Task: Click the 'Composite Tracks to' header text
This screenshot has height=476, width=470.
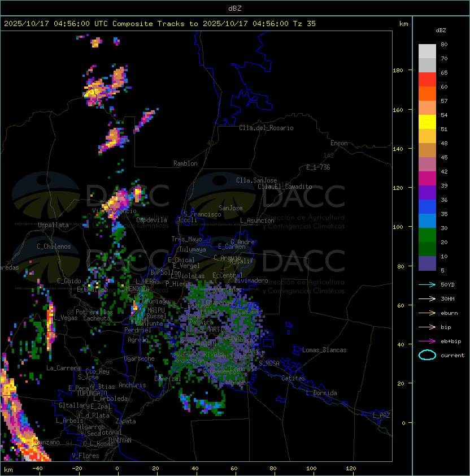Action: pyautogui.click(x=155, y=24)
